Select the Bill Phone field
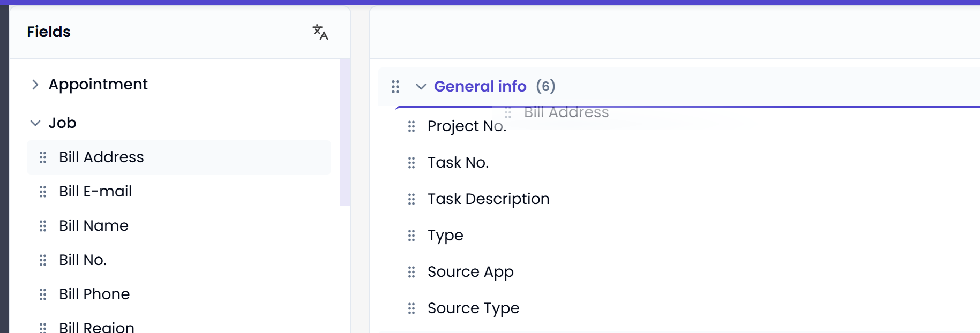Image resolution: width=980 pixels, height=333 pixels. pyautogui.click(x=179, y=294)
